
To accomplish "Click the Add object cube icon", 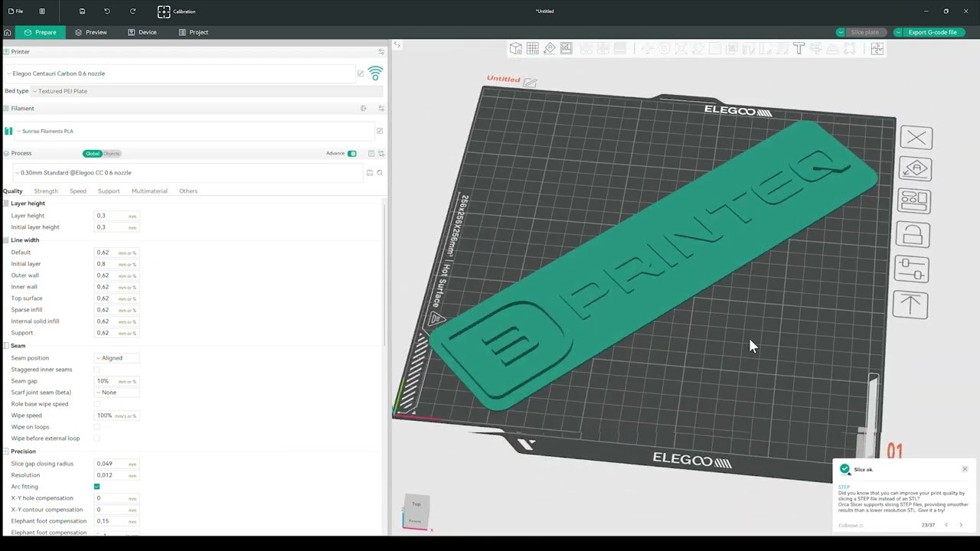I will point(516,48).
